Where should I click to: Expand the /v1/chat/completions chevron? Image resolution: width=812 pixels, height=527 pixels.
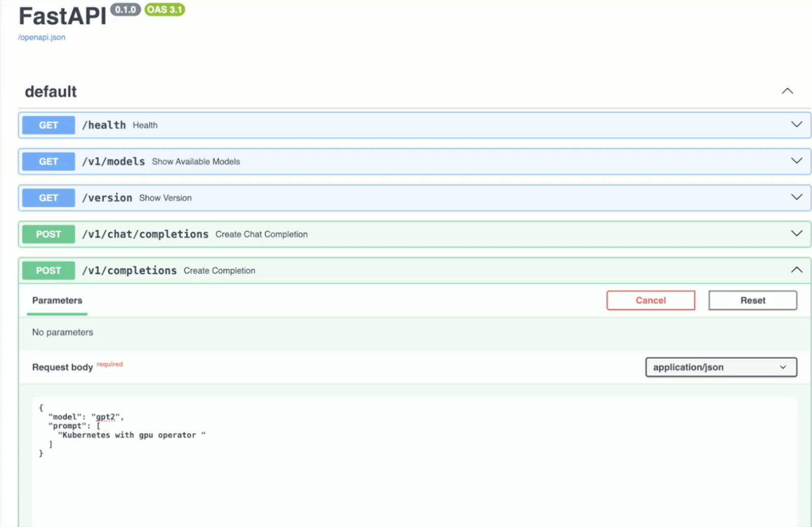(x=796, y=233)
